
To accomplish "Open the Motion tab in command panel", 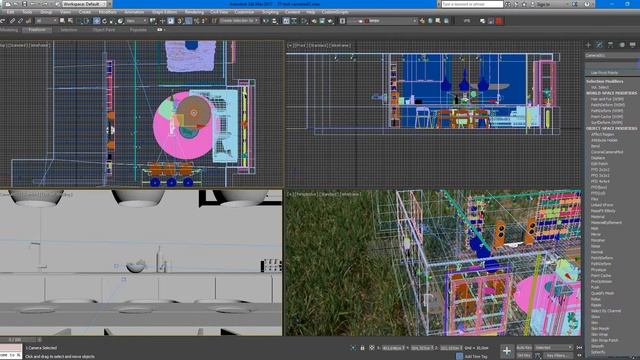I will tap(622, 44).
